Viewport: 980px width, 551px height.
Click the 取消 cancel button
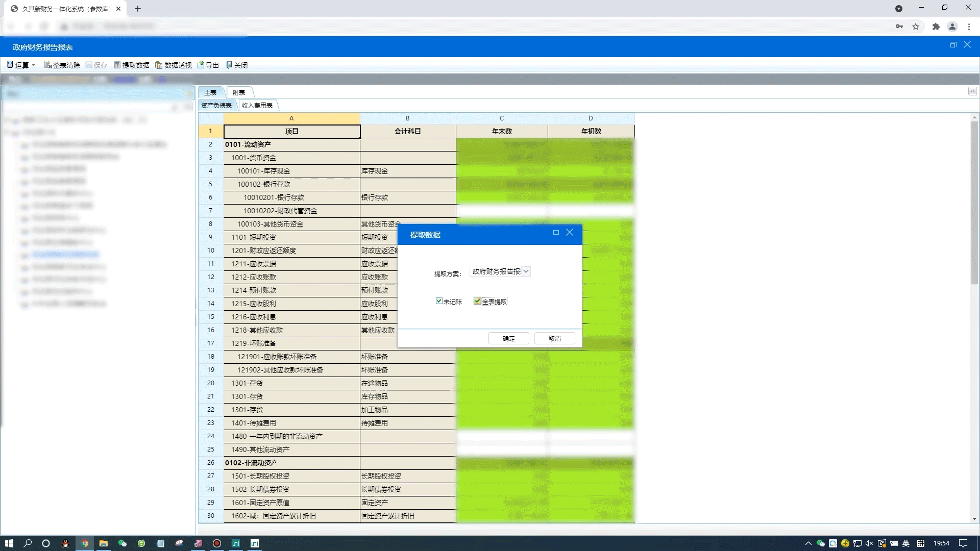[x=554, y=338]
